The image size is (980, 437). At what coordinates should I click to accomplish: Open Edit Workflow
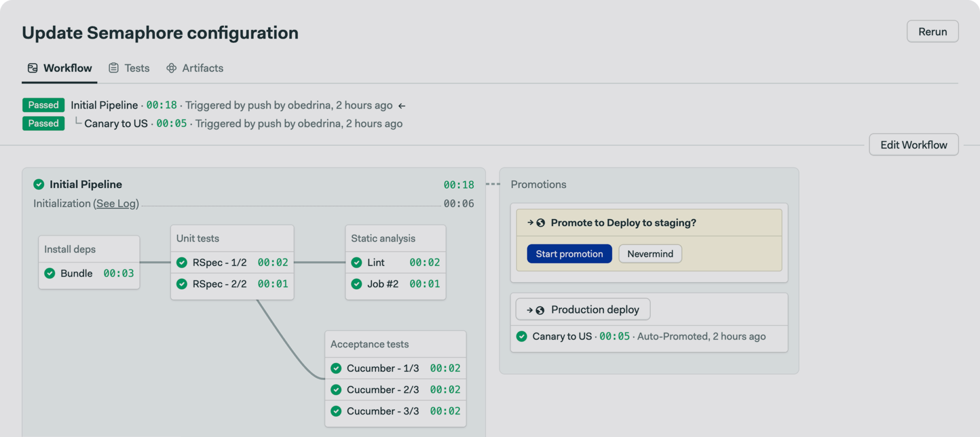[x=913, y=144]
